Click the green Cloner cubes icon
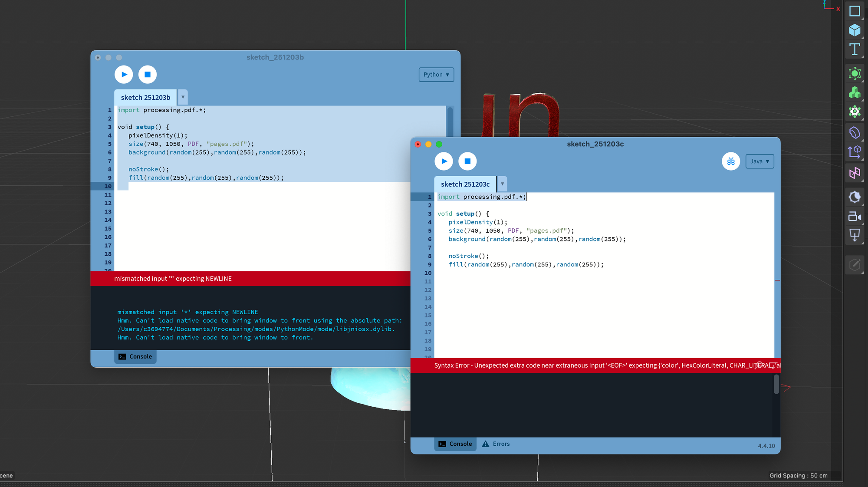 point(855,92)
